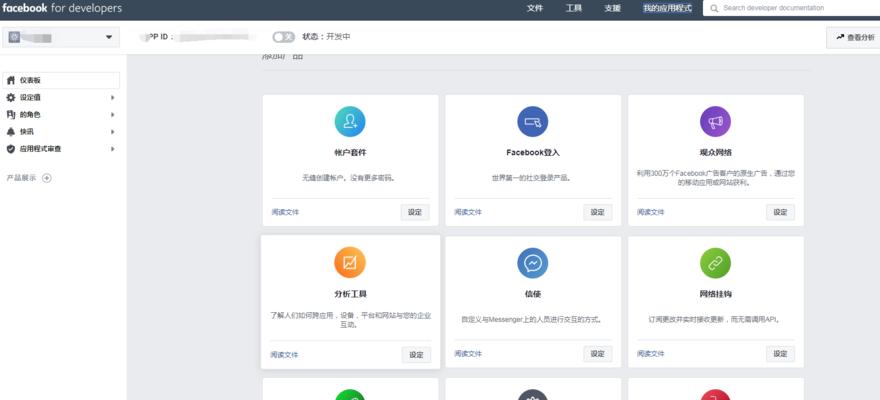This screenshot has width=880, height=400.
Task: Click the 网络挂钩 green link icon
Action: tap(716, 263)
